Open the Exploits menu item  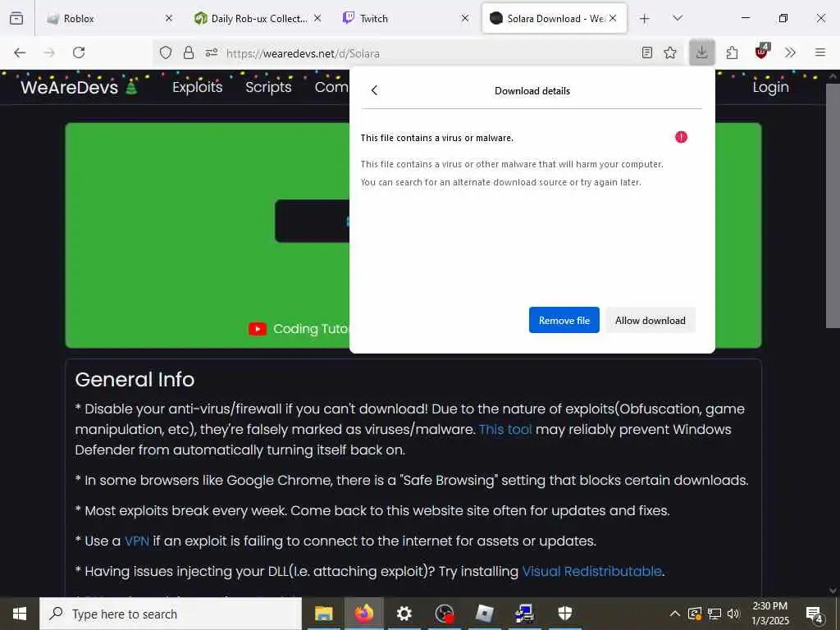(197, 87)
